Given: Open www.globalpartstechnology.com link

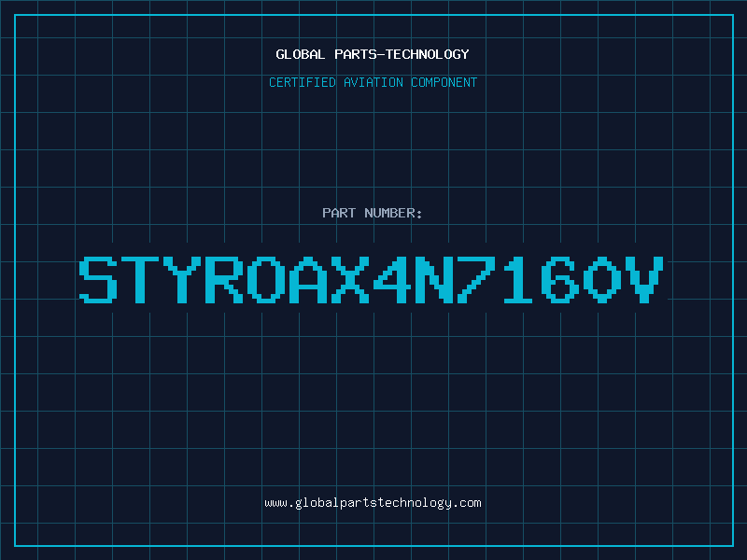Looking at the screenshot, I should [x=373, y=503].
